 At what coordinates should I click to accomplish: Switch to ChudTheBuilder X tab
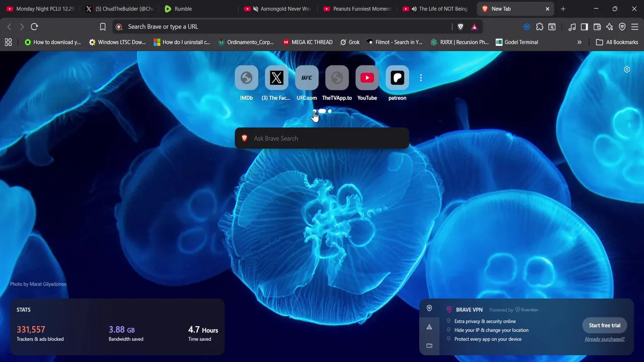120,9
